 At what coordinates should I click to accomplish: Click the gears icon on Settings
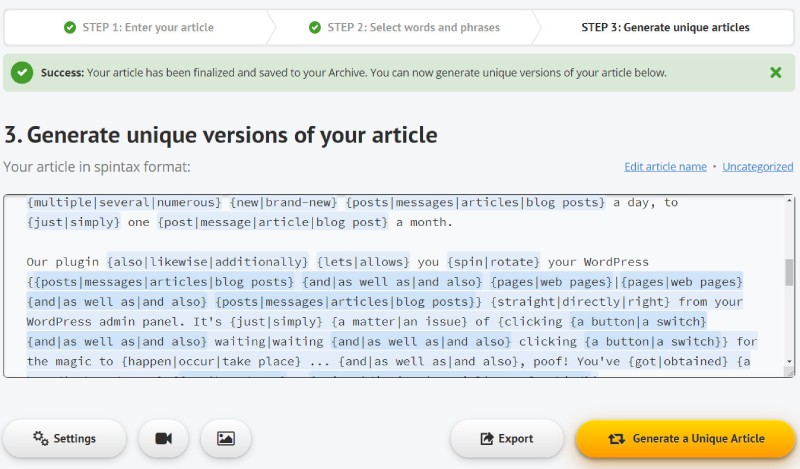(41, 438)
